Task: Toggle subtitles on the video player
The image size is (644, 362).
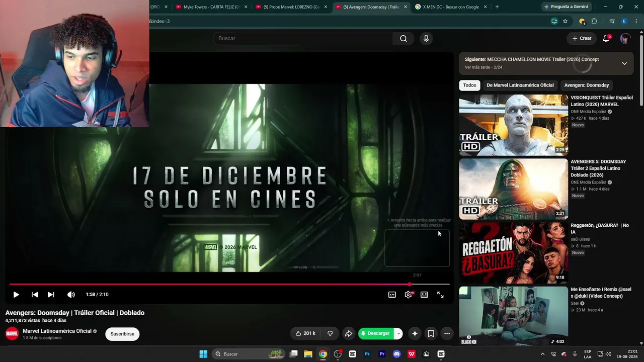Action: (x=392, y=295)
